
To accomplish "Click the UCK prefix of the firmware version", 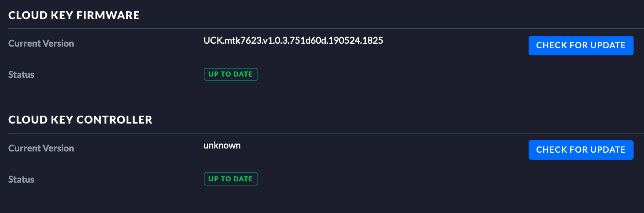I will pyautogui.click(x=211, y=41).
